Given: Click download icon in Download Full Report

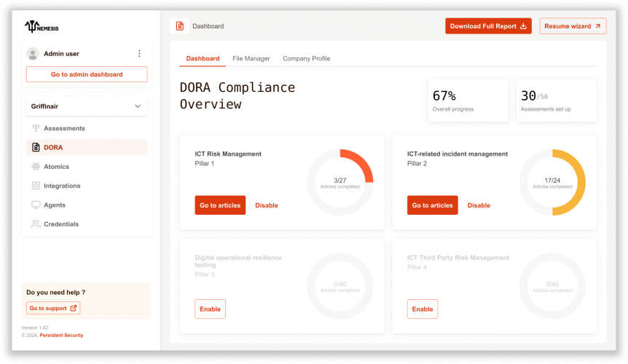Looking at the screenshot, I should 523,26.
